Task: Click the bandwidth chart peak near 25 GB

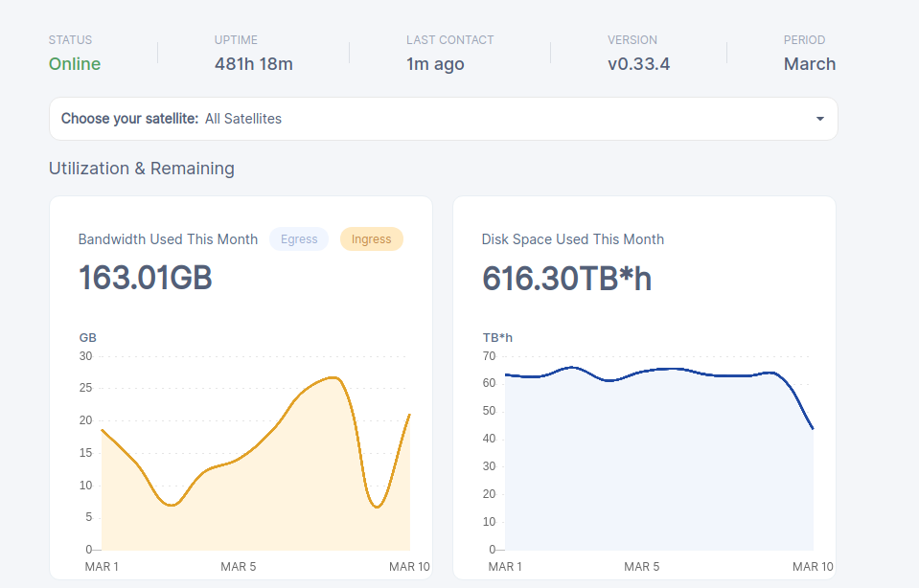Action: click(333, 377)
